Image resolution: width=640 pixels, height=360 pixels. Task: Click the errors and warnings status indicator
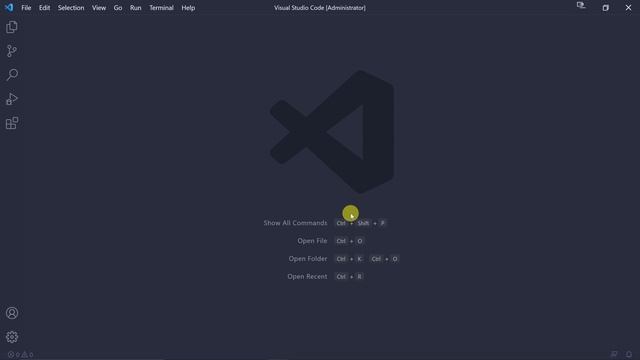20,354
